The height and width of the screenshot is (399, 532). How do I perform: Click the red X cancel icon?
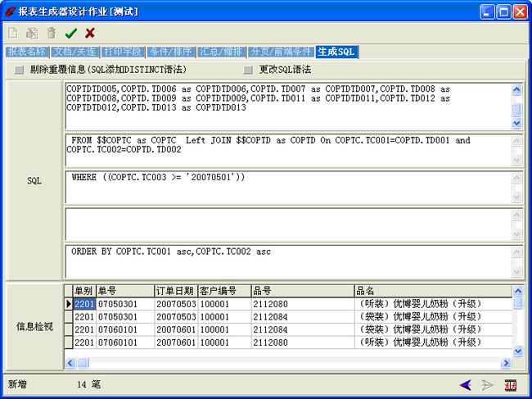[x=90, y=33]
